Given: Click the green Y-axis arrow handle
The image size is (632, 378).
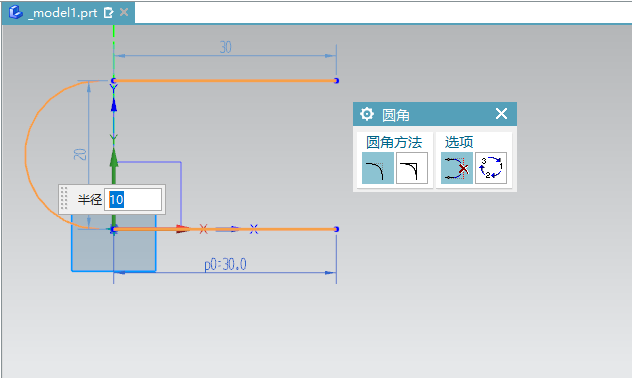Looking at the screenshot, I should pos(114,157).
